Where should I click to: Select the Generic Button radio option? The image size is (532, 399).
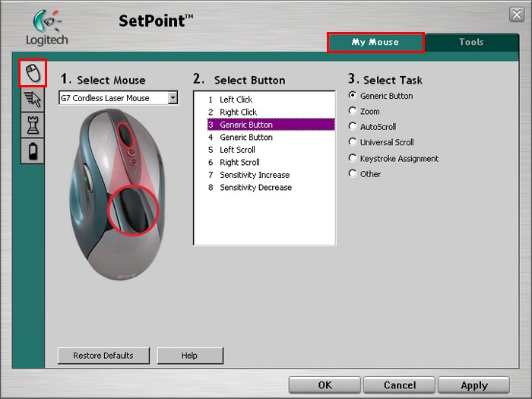pyautogui.click(x=353, y=95)
